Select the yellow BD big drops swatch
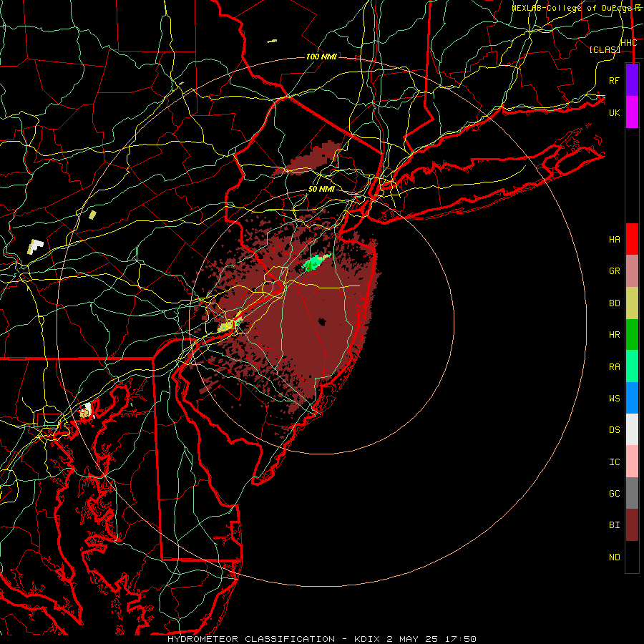The image size is (644, 644). click(x=632, y=303)
